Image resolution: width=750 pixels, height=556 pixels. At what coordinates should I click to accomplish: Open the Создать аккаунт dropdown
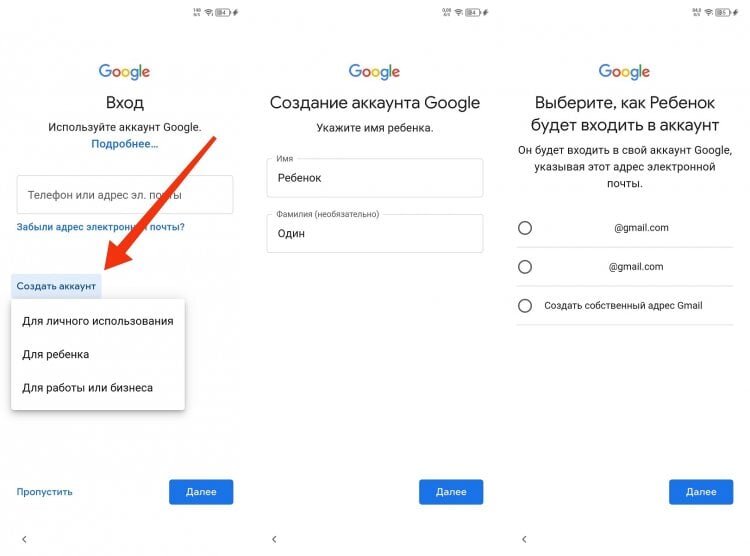[56, 286]
